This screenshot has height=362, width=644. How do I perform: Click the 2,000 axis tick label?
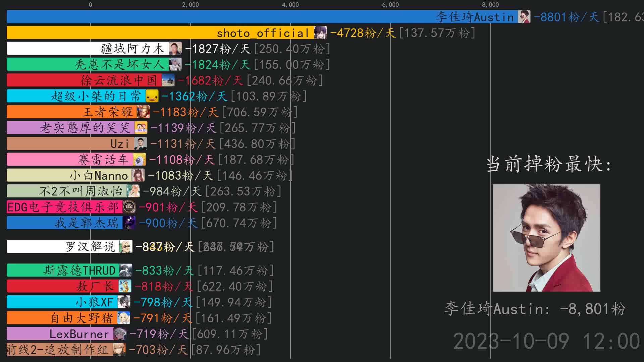191,5
